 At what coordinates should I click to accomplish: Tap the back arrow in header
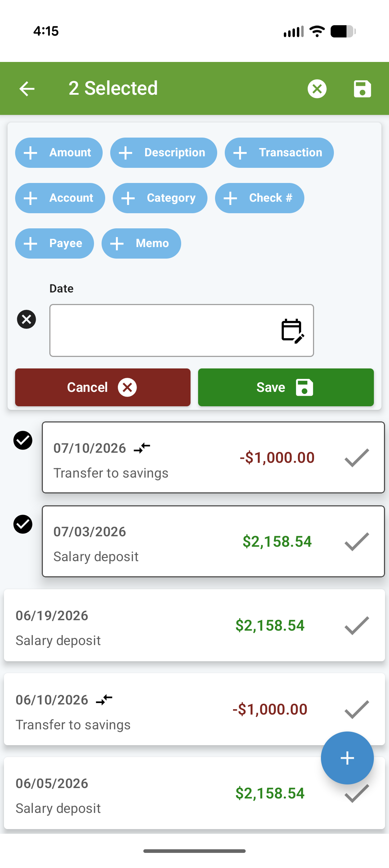coord(27,89)
